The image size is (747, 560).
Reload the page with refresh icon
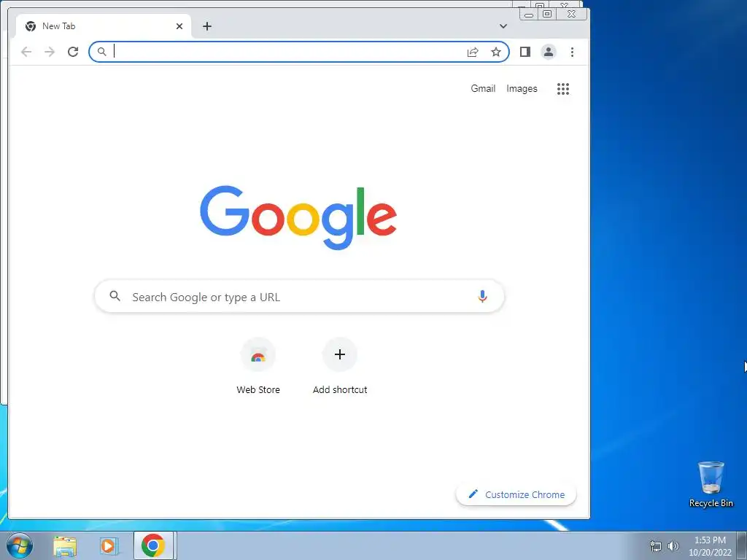(x=73, y=52)
